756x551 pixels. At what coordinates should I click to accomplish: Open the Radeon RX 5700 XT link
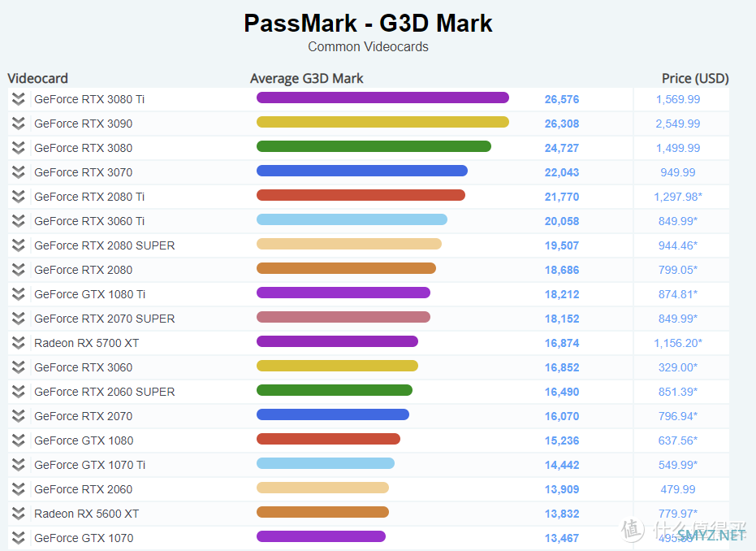click(86, 343)
